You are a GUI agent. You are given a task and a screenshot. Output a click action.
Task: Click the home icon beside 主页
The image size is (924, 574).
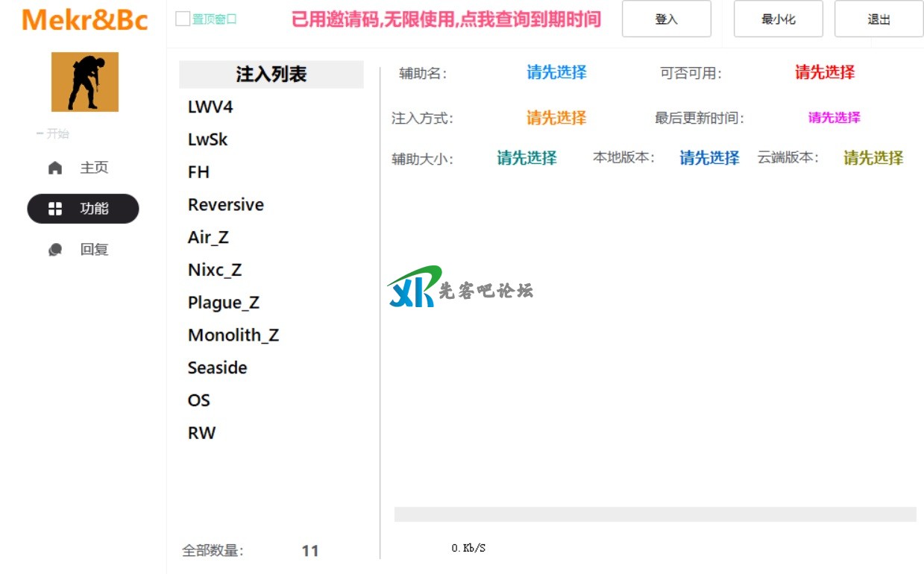click(x=55, y=168)
